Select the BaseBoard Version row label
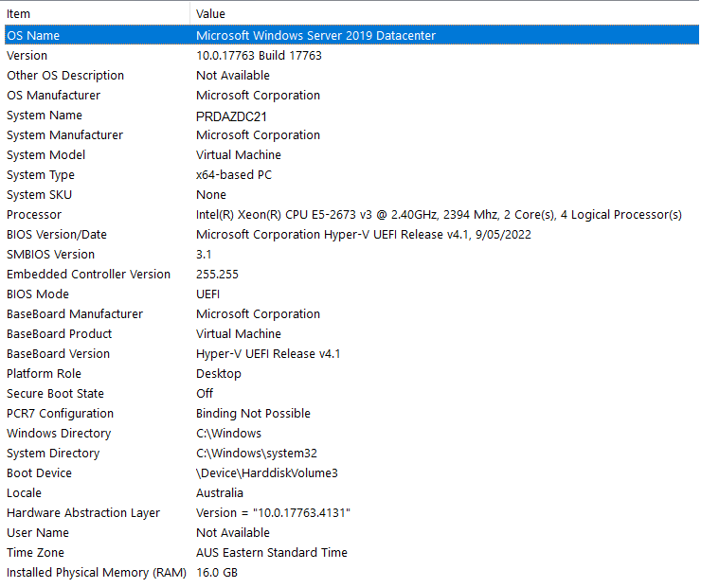 (x=58, y=354)
